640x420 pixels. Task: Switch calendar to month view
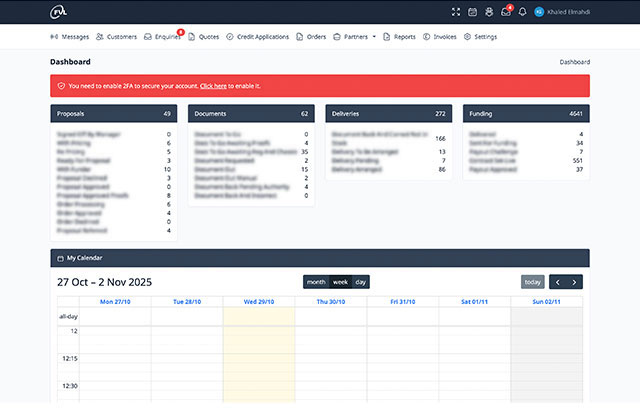[316, 282]
